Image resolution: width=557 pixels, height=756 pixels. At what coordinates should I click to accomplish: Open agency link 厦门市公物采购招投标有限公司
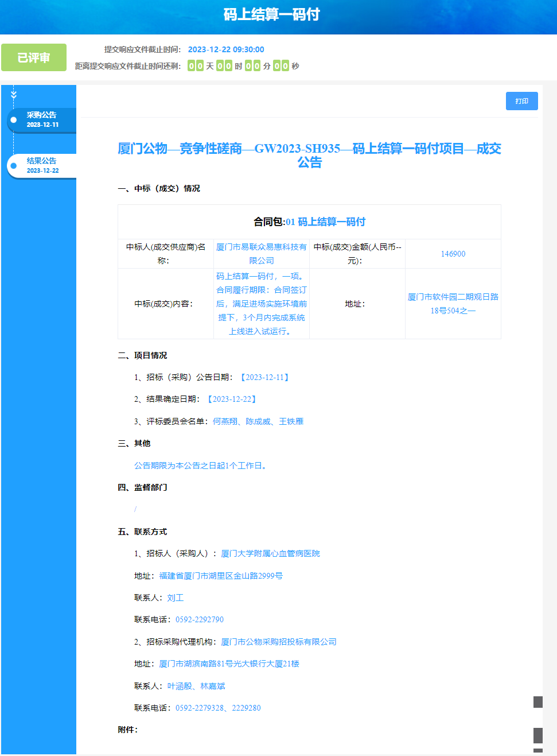point(278,641)
